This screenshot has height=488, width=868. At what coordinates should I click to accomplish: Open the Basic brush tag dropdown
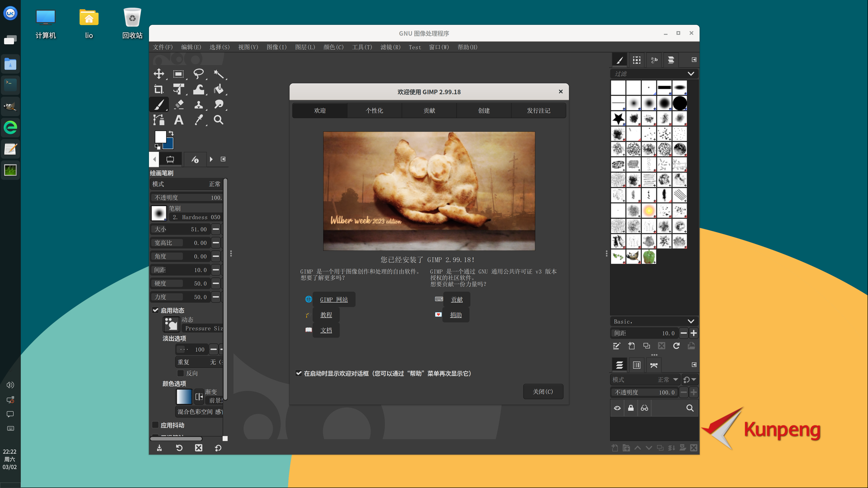[690, 321]
